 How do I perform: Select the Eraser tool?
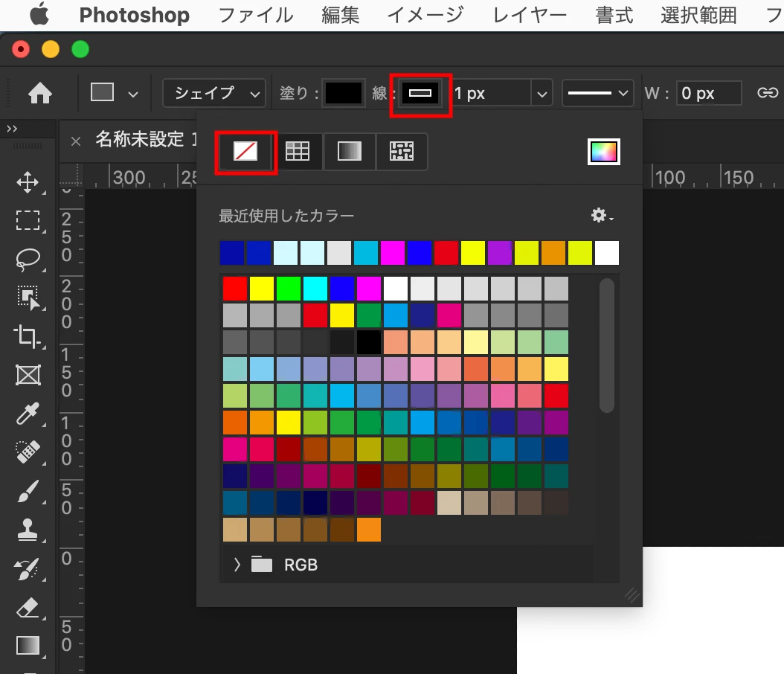[28, 608]
